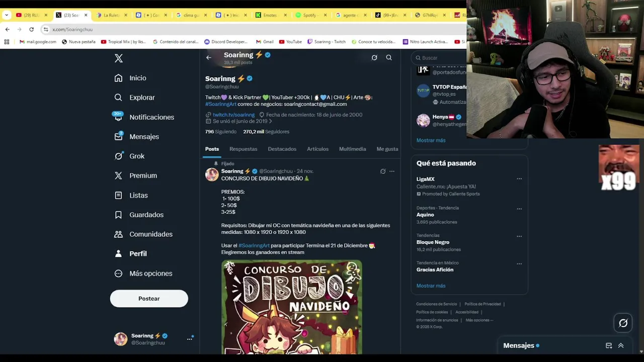Open the Política de Privacidad footer link

[x=482, y=304]
